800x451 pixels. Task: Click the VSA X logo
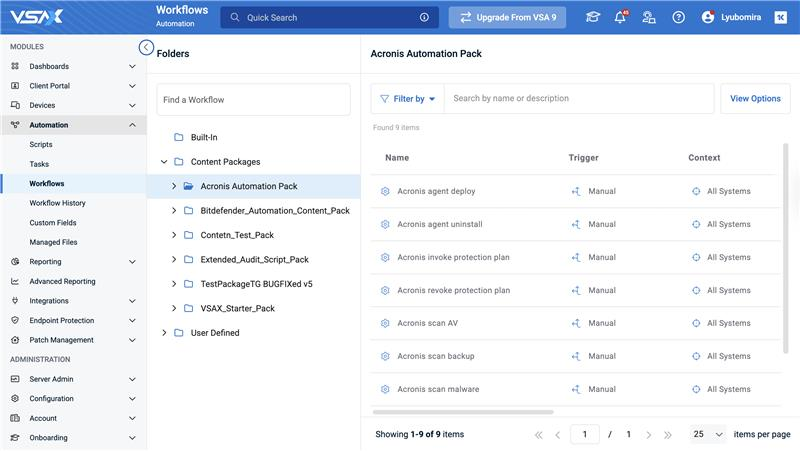(37, 17)
